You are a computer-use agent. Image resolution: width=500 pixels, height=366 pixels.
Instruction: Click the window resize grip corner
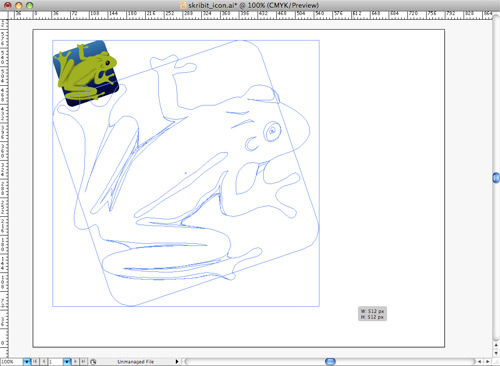pos(496,362)
